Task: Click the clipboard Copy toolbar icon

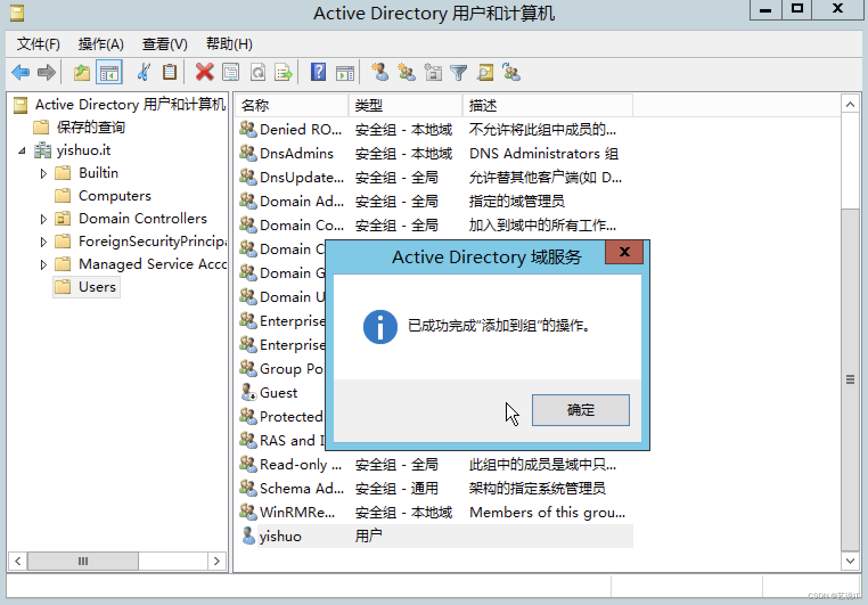Action: 170,72
